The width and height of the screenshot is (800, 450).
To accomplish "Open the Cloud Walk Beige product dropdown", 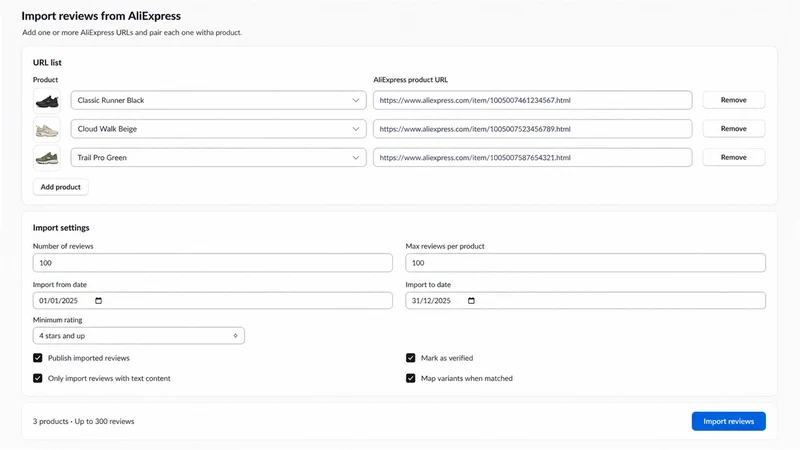I will pyautogui.click(x=218, y=129).
